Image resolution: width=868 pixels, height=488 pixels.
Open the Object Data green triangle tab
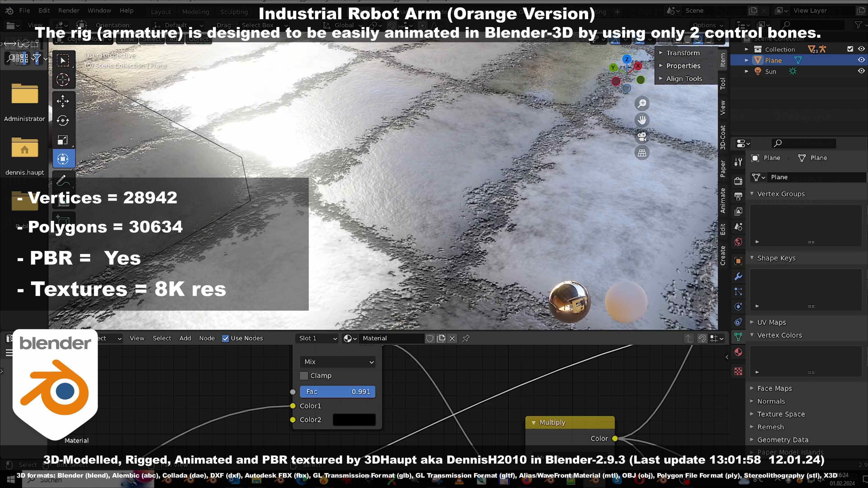[x=738, y=337]
